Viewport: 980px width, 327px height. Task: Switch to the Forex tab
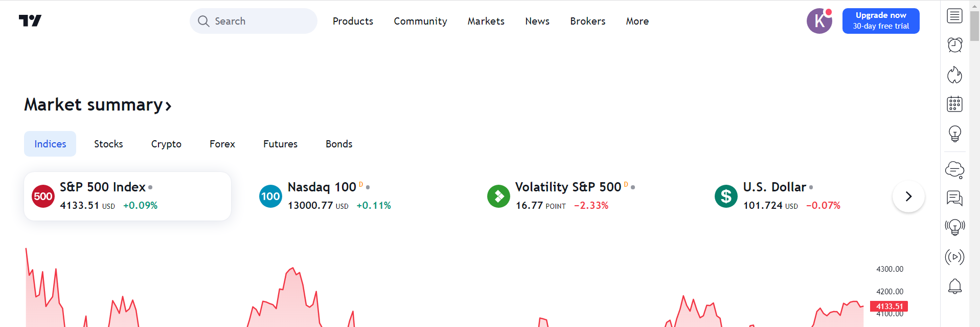222,144
